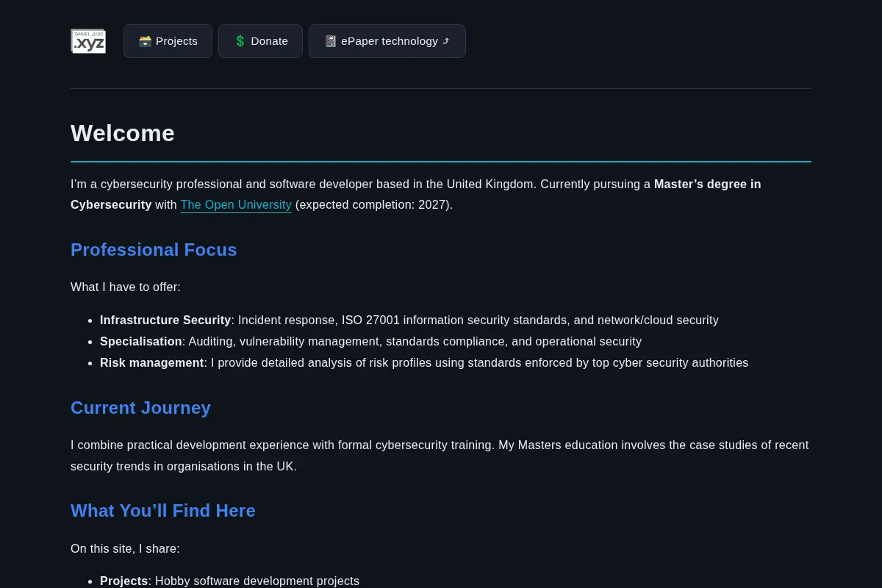Open the ePaper technology external link

tap(387, 41)
